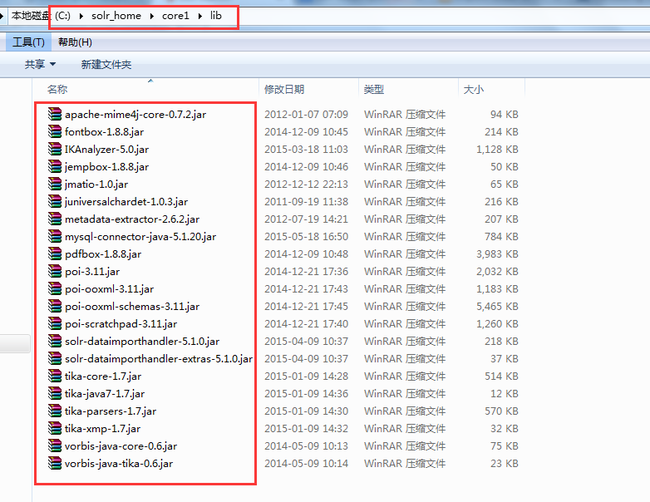The image size is (650, 502).
Task: Select the jmatio-1.0.jar archive icon
Action: point(55,184)
